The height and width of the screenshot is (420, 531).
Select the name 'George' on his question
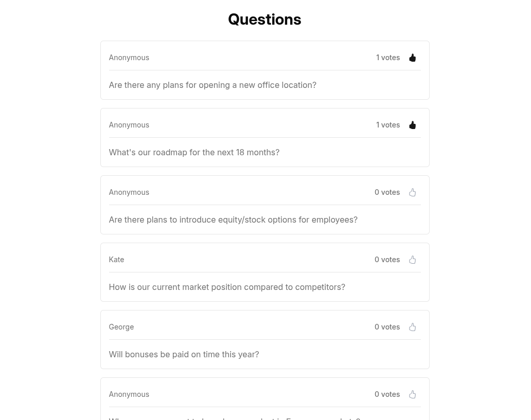(x=121, y=327)
